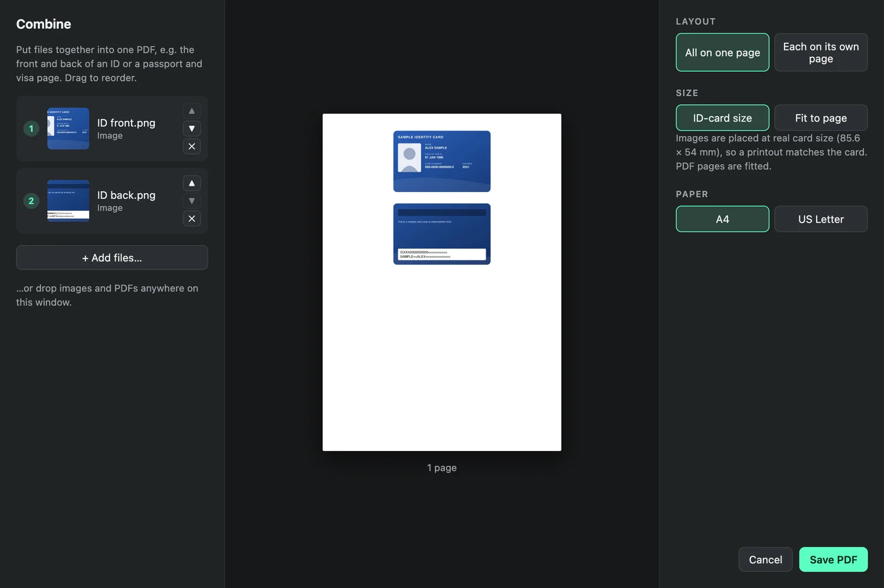Click the Add files button
Viewport: 884px width, 588px height.
pos(112,258)
